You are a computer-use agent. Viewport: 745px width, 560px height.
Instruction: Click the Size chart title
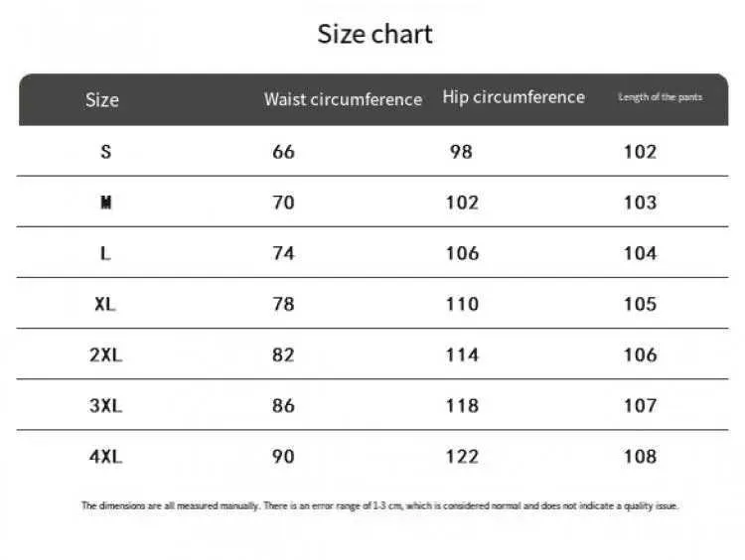coord(374,34)
